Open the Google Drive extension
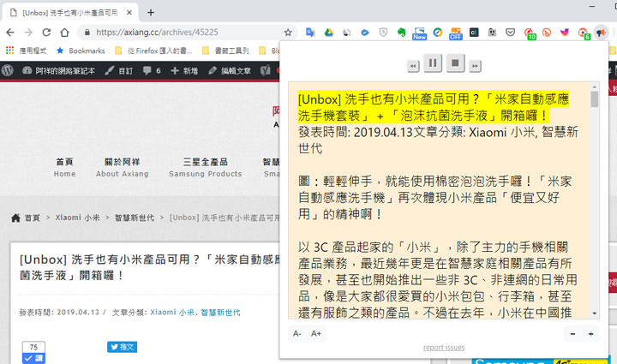 [x=328, y=33]
